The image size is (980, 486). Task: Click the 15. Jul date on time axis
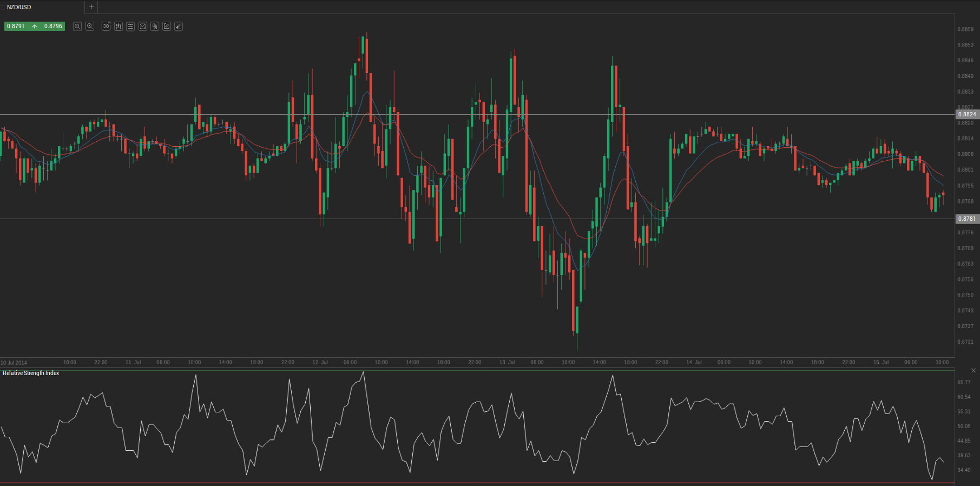point(880,363)
